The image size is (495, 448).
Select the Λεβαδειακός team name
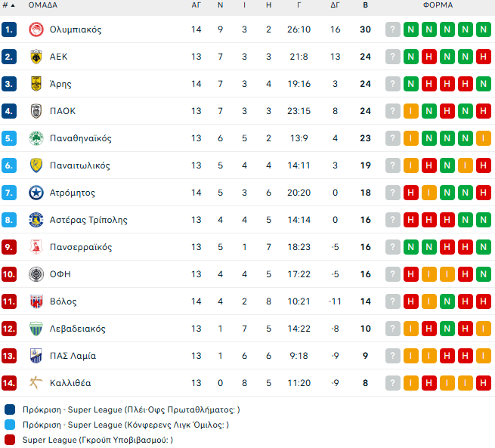[77, 329]
